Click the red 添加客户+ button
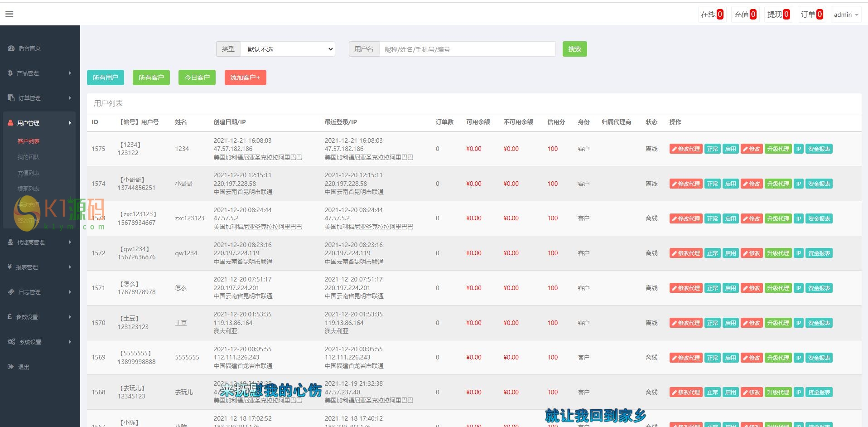 pos(245,78)
